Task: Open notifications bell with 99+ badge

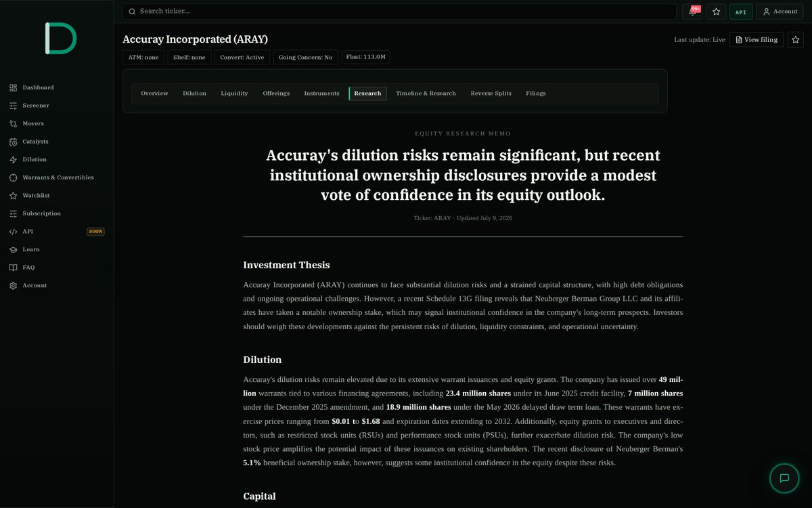Action: point(692,12)
